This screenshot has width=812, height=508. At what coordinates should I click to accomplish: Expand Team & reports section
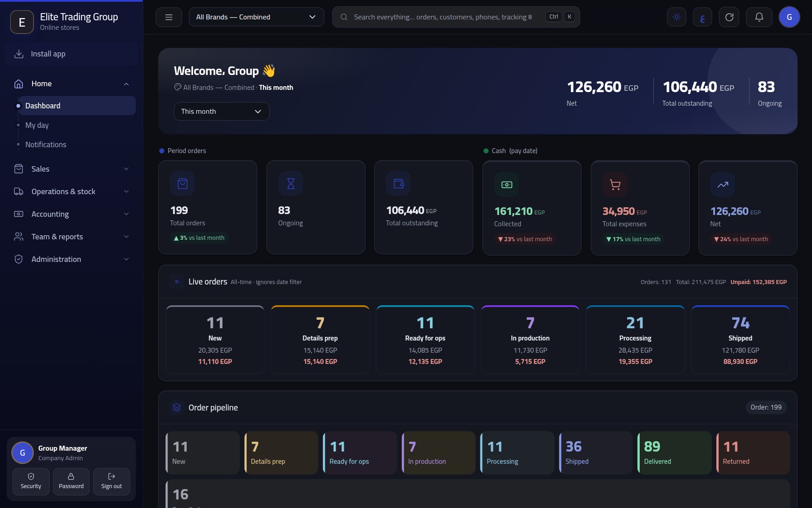click(72, 237)
